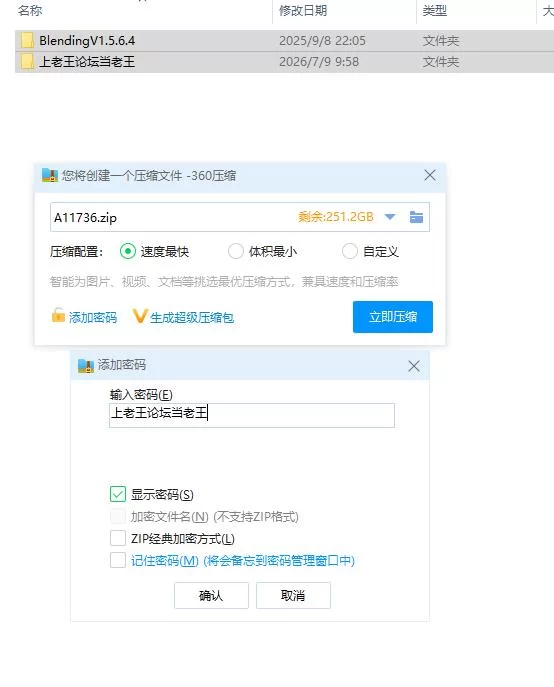Open the browse folder icon beside A11736.zip

tap(416, 217)
